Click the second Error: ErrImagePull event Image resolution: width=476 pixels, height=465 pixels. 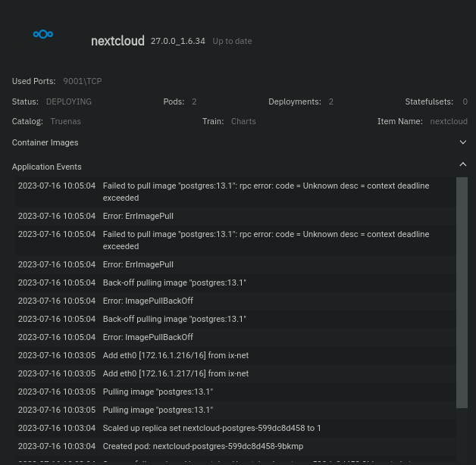235,265
